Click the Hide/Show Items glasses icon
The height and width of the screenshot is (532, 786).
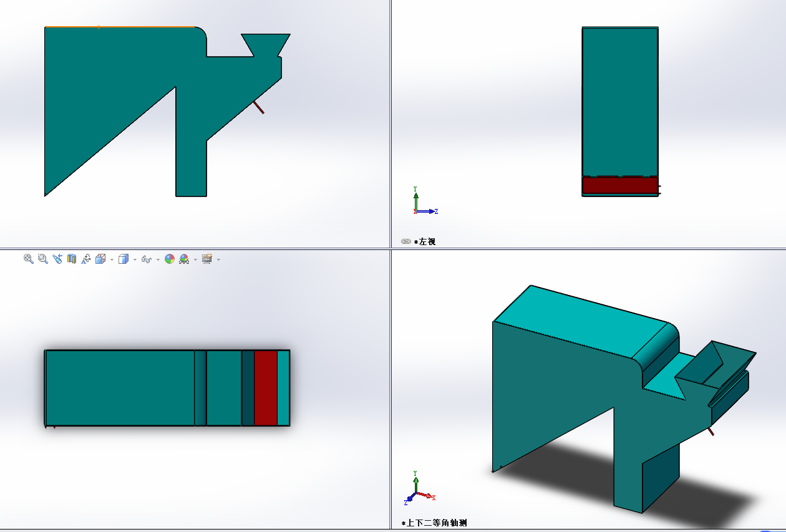point(146,259)
